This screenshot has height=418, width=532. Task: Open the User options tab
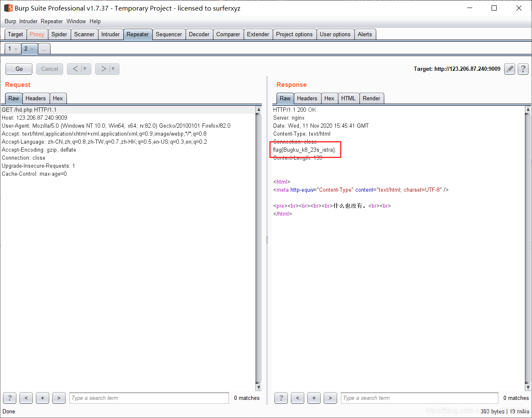tap(335, 35)
